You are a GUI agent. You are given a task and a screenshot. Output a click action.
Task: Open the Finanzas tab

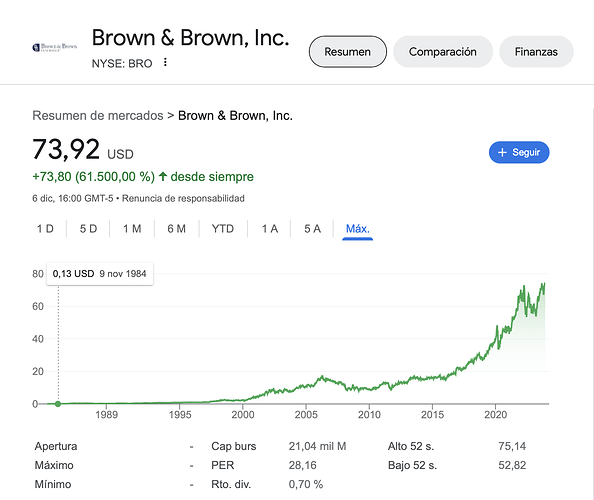tap(536, 52)
